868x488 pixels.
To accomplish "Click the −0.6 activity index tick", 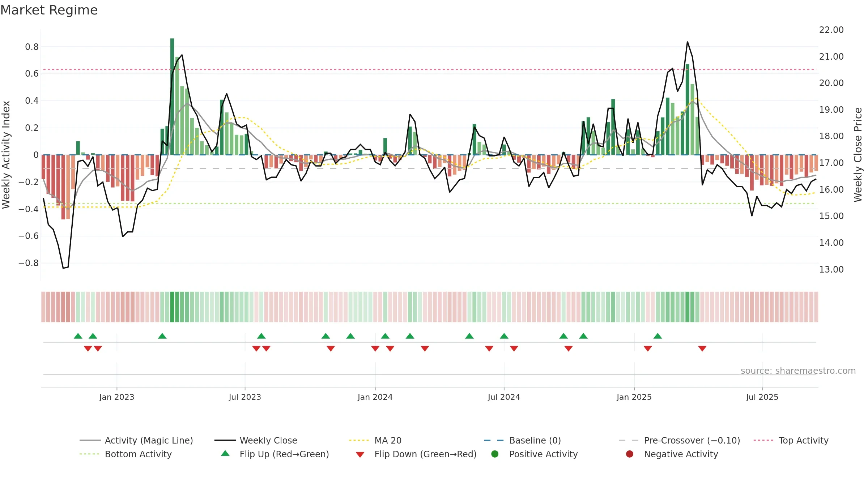I will coord(29,236).
